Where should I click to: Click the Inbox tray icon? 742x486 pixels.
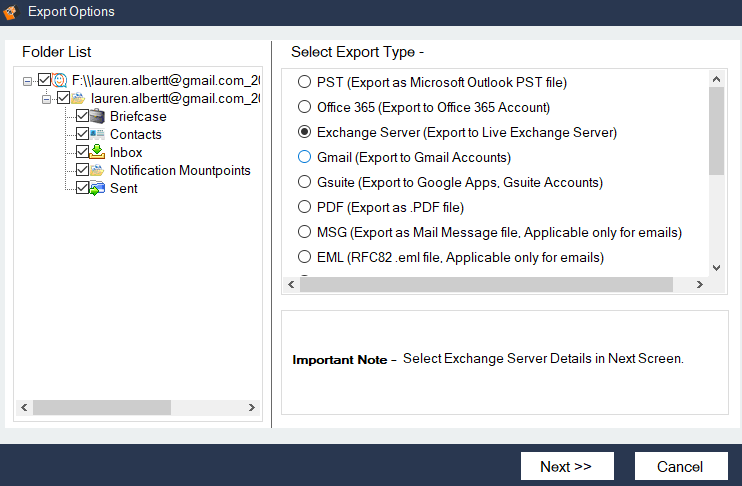(x=98, y=153)
